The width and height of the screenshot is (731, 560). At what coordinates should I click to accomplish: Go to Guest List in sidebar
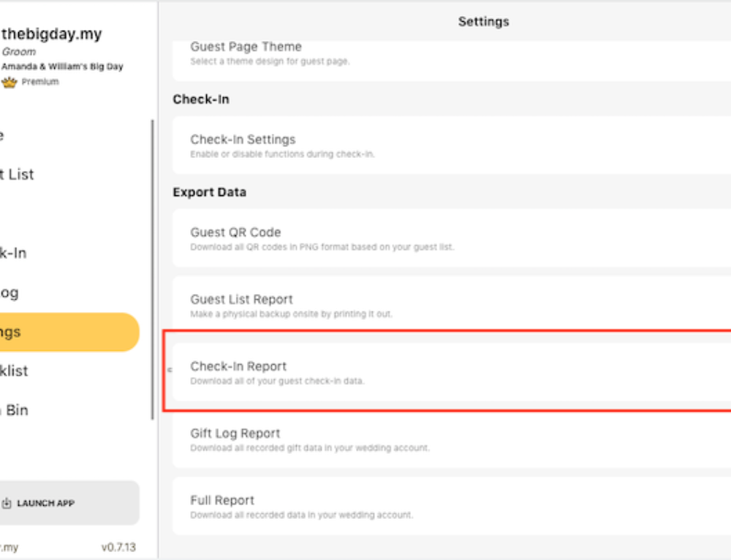[18, 175]
